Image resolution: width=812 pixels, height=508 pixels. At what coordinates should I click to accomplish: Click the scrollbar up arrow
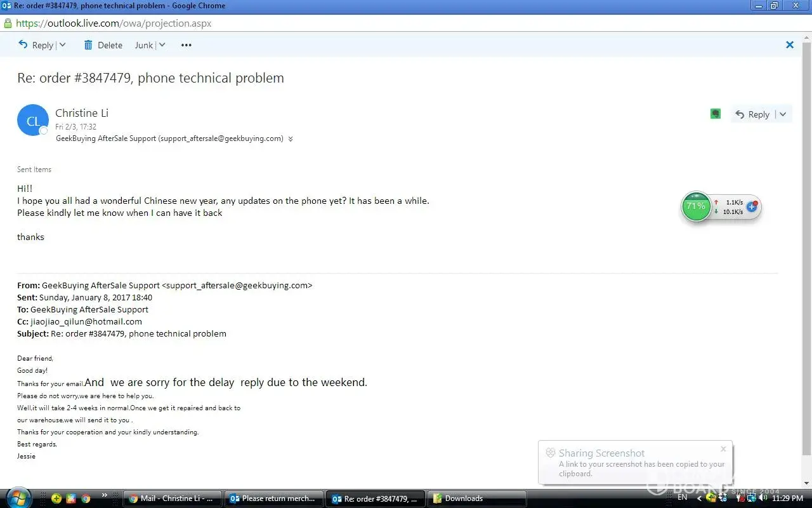point(807,36)
